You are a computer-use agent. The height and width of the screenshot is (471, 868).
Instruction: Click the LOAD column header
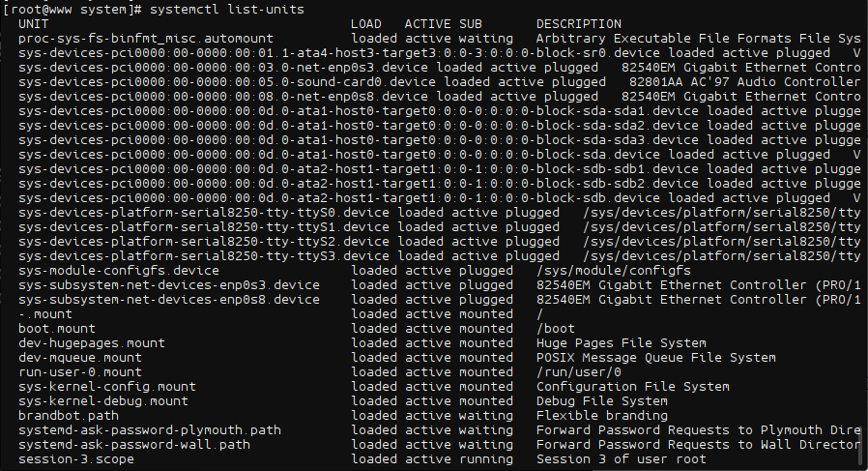tap(366, 24)
